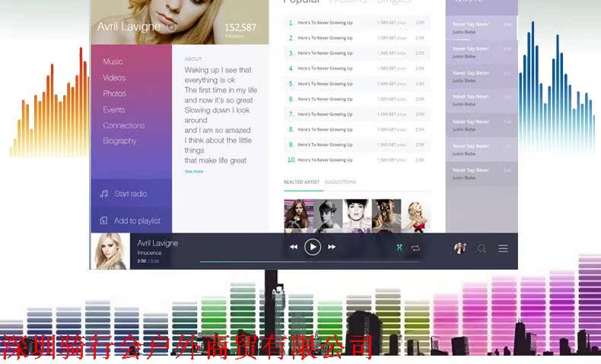
Task: Switch to the Suggestions tab
Action: [340, 182]
